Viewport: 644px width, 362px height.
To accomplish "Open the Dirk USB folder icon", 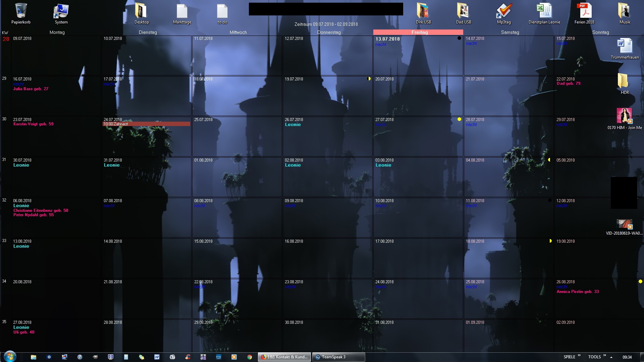I will 423,12.
